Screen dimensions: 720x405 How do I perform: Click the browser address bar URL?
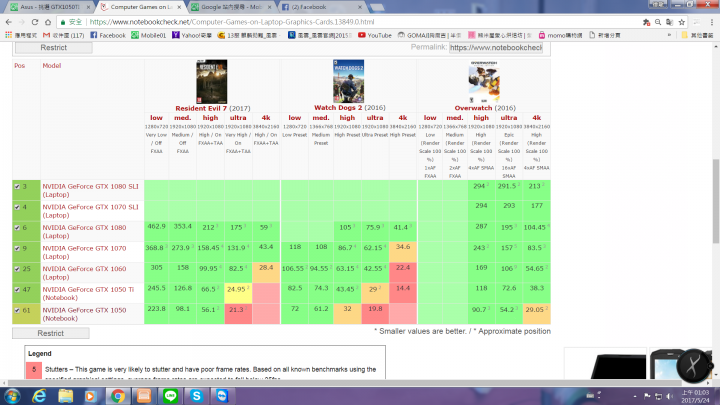click(x=232, y=22)
